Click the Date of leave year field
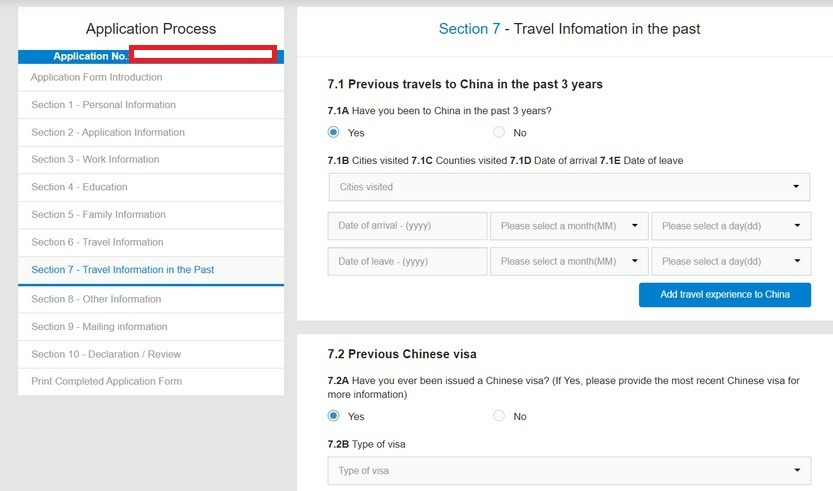The height and width of the screenshot is (491, 833). pyautogui.click(x=407, y=261)
